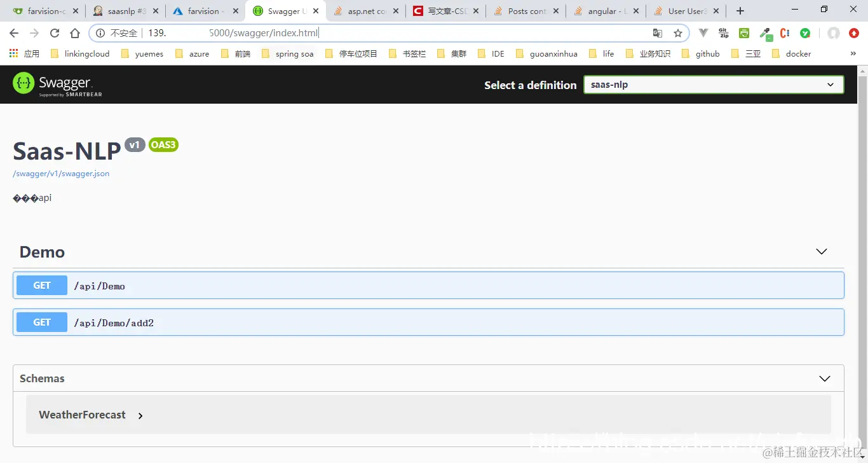Bookmark this page with the star
Image resolution: width=868 pixels, height=463 pixels.
[678, 33]
